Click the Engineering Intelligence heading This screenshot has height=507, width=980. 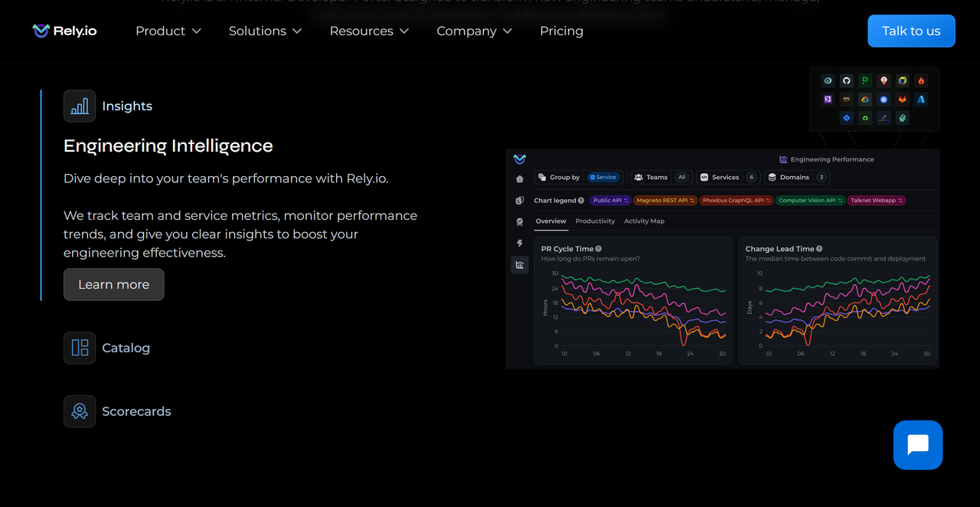168,146
